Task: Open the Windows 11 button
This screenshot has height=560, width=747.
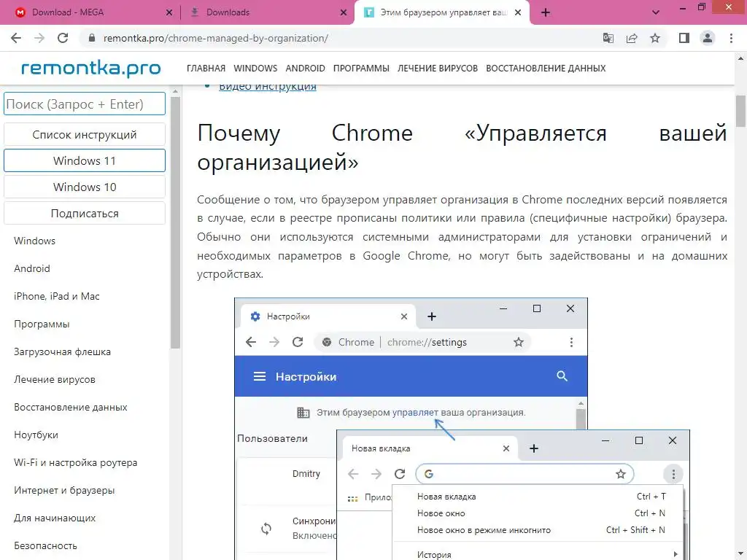Action: [85, 160]
